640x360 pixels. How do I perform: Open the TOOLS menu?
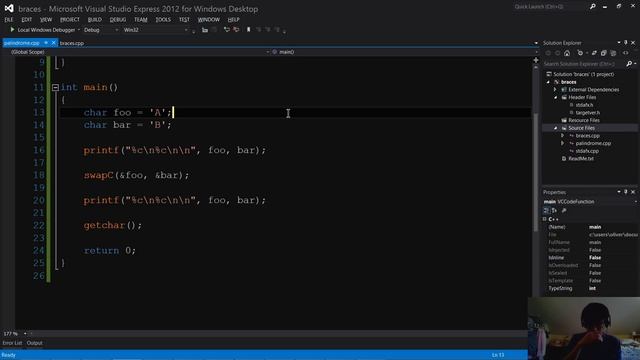click(163, 20)
